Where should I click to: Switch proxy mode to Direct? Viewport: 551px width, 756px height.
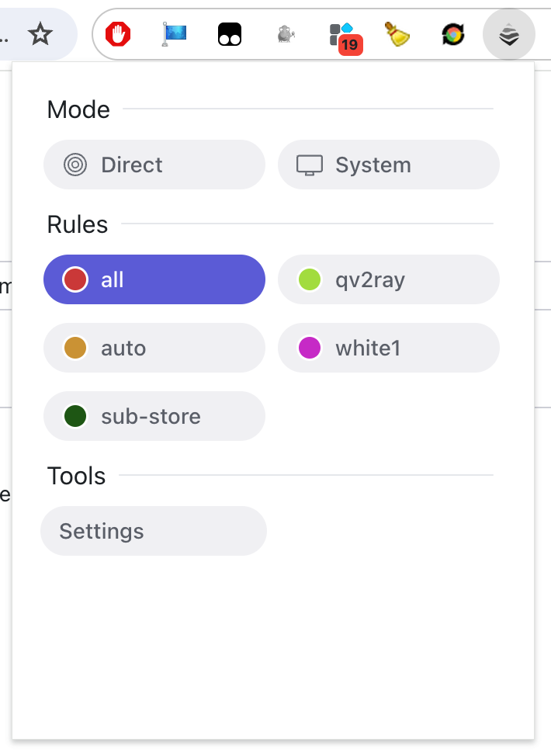(154, 165)
